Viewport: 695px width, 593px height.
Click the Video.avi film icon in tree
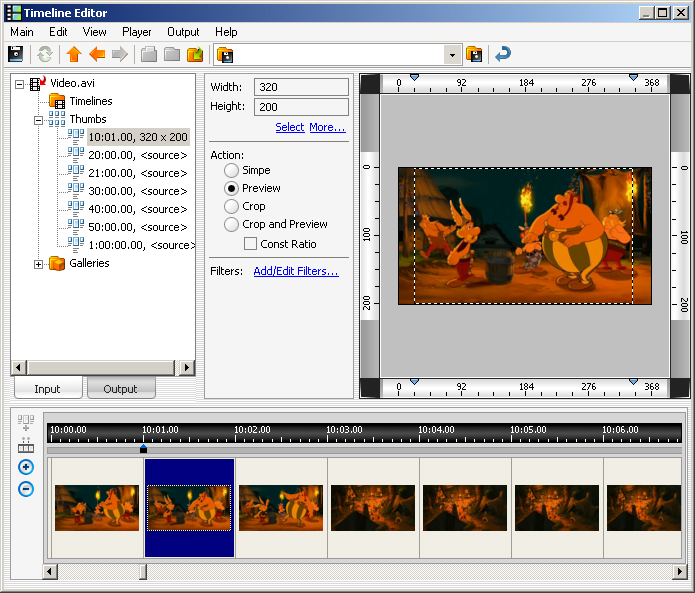[38, 83]
